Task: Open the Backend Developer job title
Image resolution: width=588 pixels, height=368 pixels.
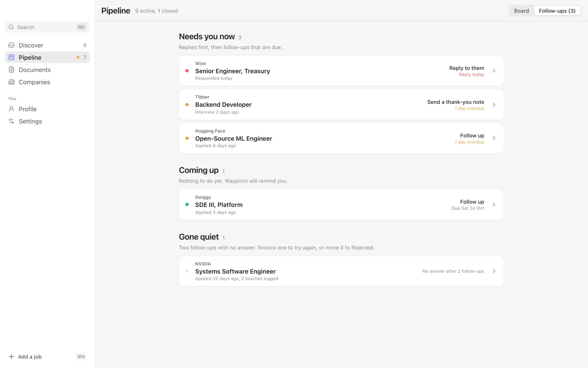Action: tap(223, 105)
